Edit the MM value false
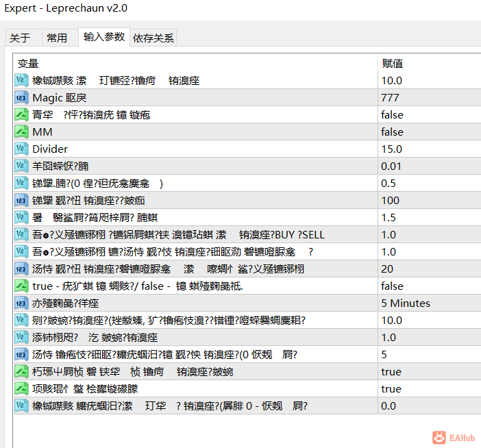Screen dimensions: 481x448 392,132
